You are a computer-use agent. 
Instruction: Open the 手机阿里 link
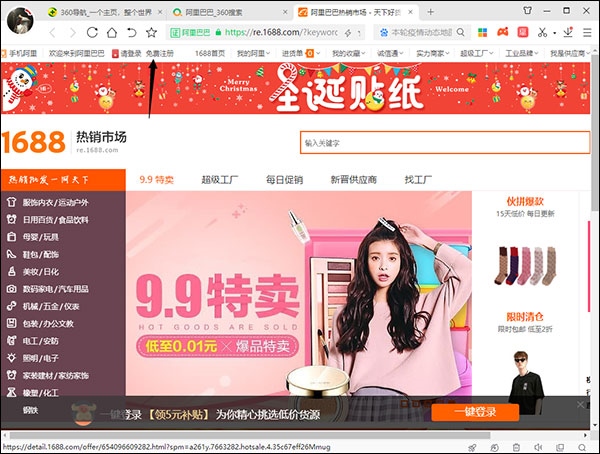(22, 54)
